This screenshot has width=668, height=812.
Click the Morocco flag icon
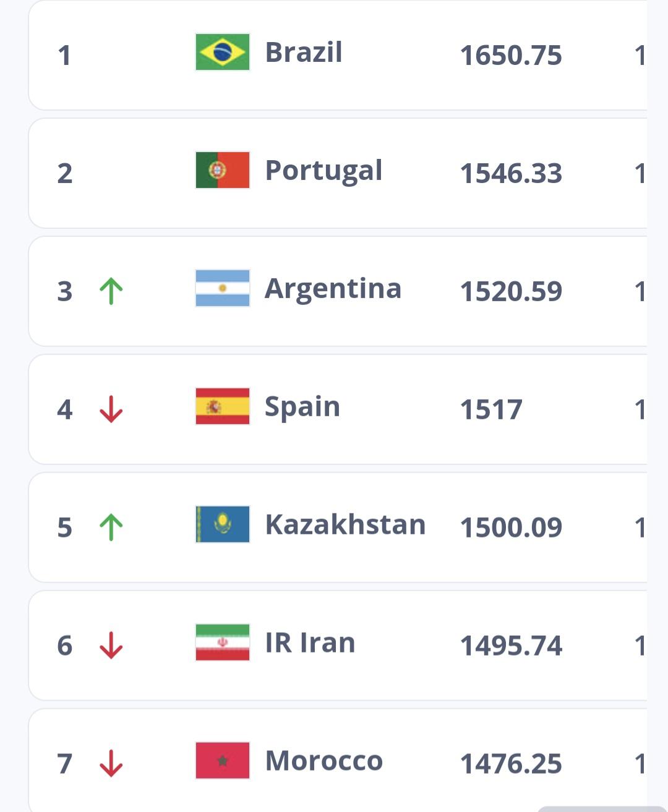coord(223,761)
